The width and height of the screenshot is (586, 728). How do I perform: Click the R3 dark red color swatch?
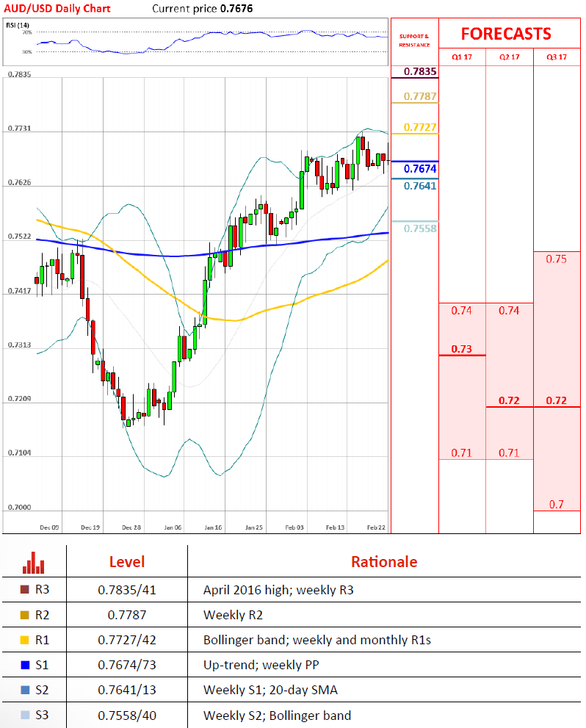tap(25, 590)
